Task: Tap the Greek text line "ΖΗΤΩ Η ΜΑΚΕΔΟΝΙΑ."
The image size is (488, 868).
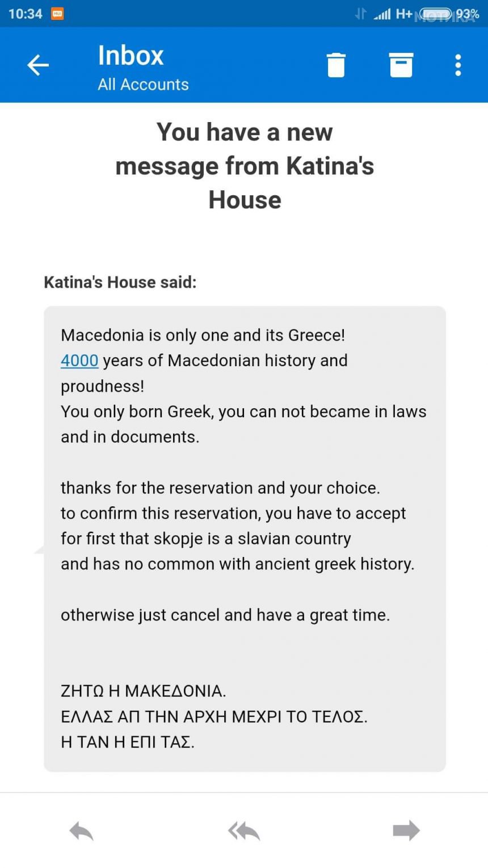Action: tap(143, 691)
